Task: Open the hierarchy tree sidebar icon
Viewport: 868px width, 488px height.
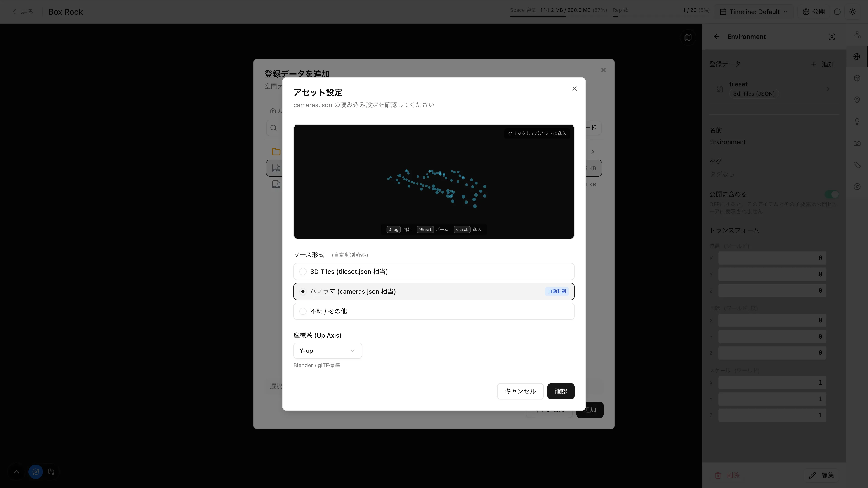Action: pyautogui.click(x=857, y=35)
